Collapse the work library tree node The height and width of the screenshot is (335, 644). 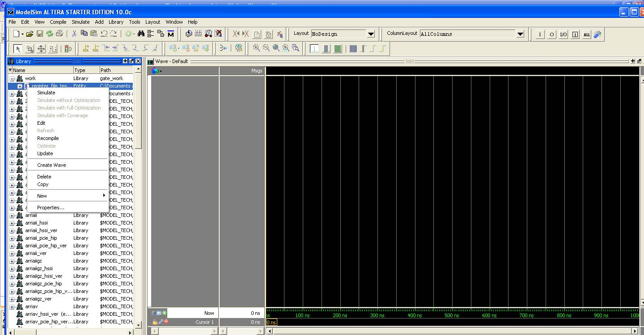pos(12,78)
